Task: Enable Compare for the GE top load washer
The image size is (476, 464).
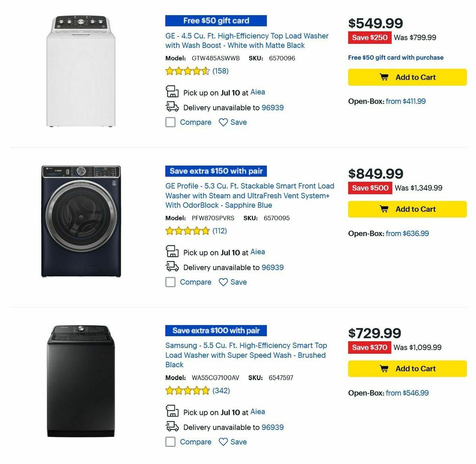Action: tap(170, 122)
